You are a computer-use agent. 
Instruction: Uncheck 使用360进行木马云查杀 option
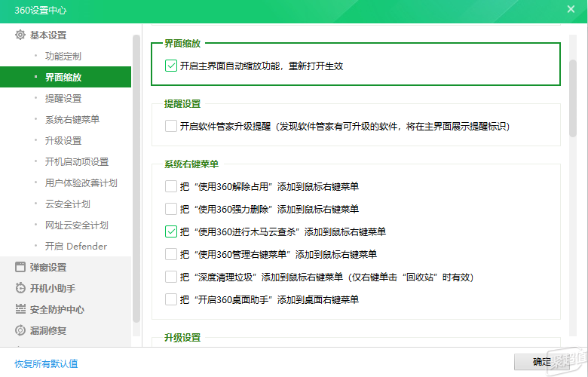(171, 231)
